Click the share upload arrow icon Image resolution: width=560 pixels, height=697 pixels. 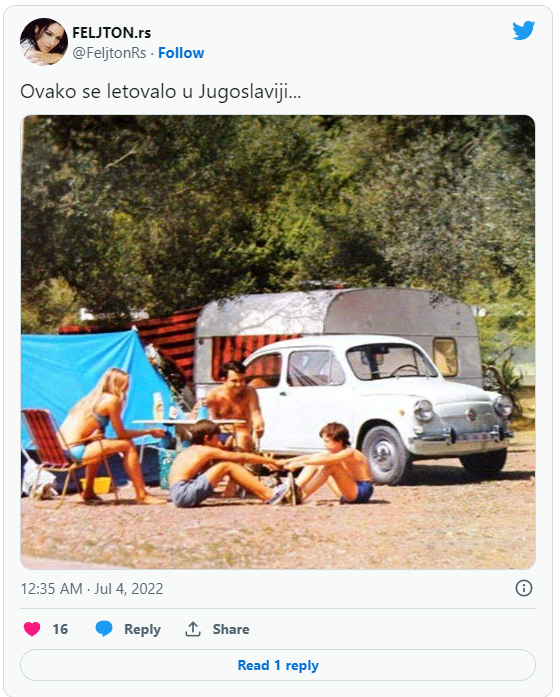pyautogui.click(x=193, y=629)
